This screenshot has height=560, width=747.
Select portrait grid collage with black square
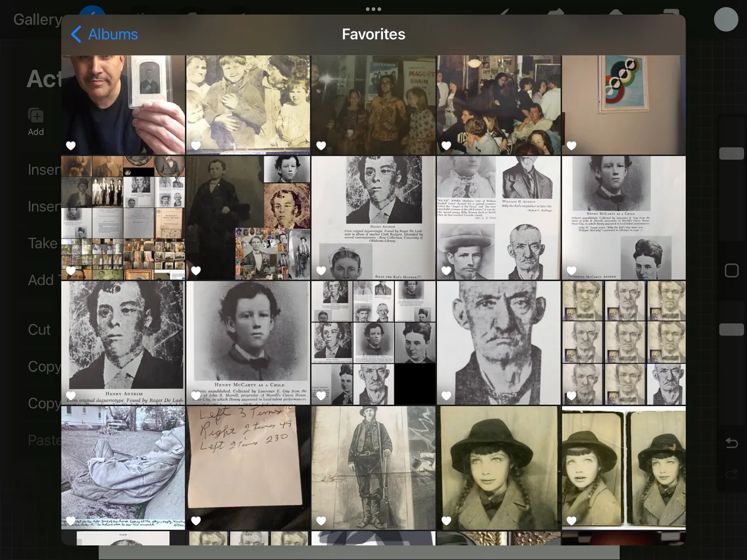[x=373, y=343]
